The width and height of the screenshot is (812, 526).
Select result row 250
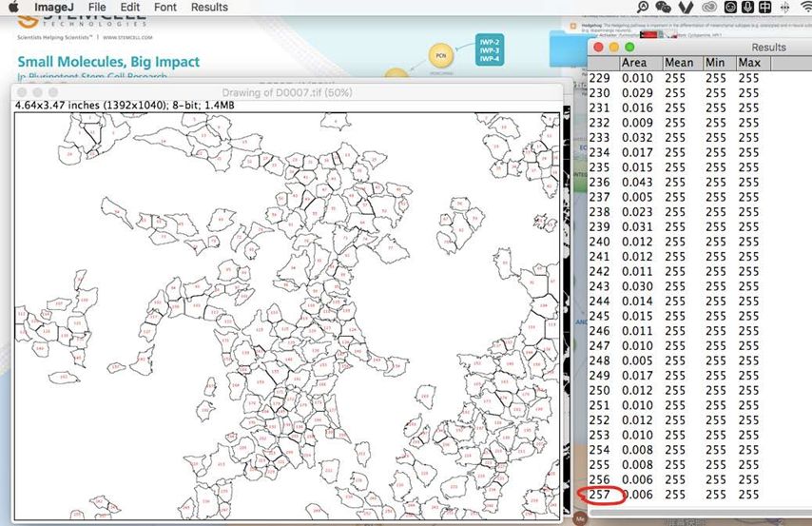click(699, 391)
